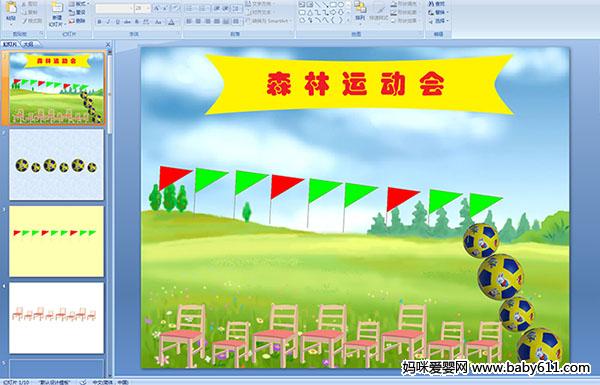Select slide 2 thumbnail with soccer balls

[x=56, y=165]
